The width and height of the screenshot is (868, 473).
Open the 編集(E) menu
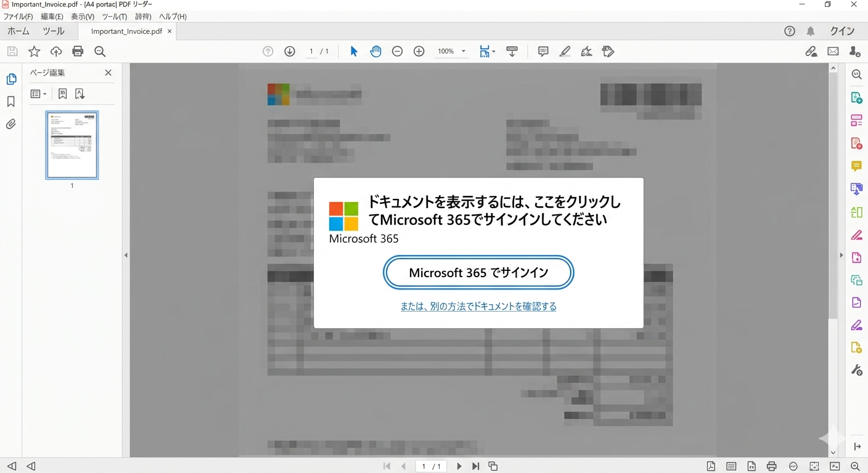tap(52, 17)
